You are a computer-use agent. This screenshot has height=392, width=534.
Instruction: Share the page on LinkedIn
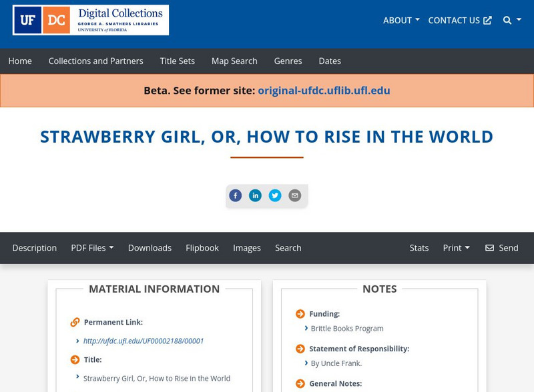[x=255, y=195]
